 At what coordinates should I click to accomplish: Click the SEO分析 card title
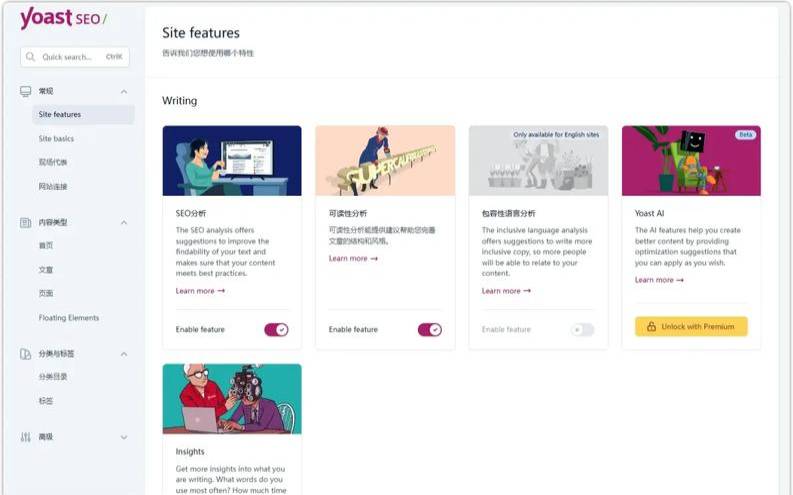[x=191, y=213]
